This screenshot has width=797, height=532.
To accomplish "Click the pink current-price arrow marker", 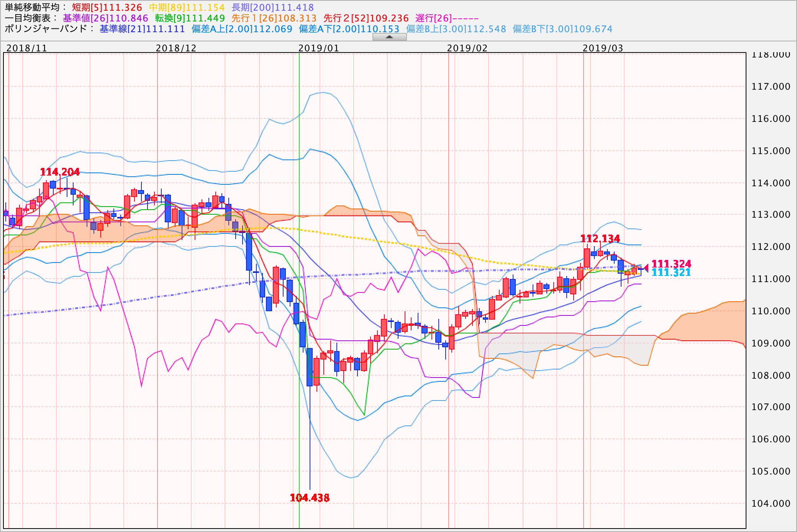I will tap(646, 268).
